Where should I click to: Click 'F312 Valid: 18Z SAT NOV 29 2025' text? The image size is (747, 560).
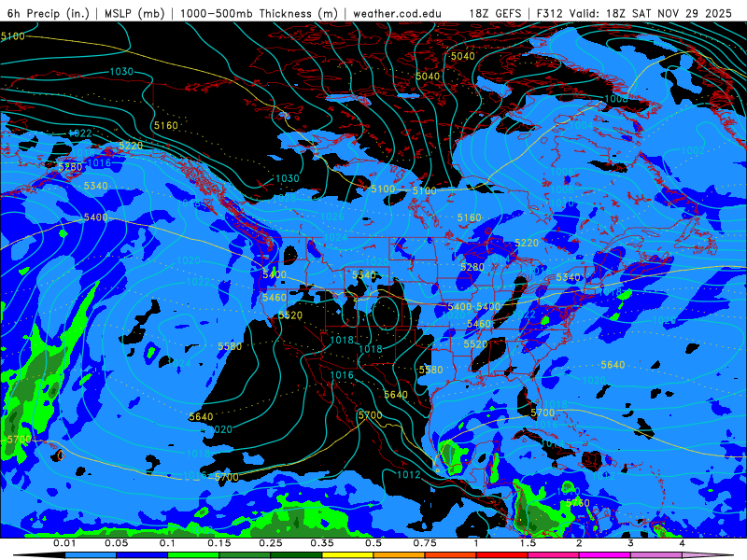634,13
